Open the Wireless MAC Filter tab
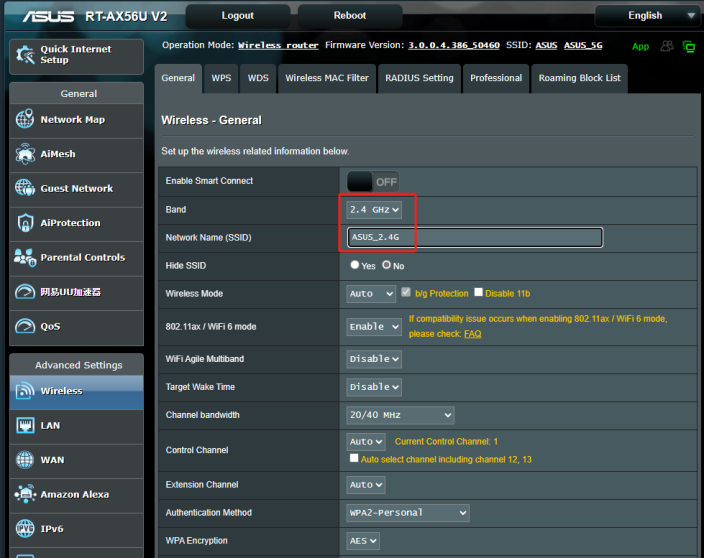704x558 pixels. click(327, 78)
